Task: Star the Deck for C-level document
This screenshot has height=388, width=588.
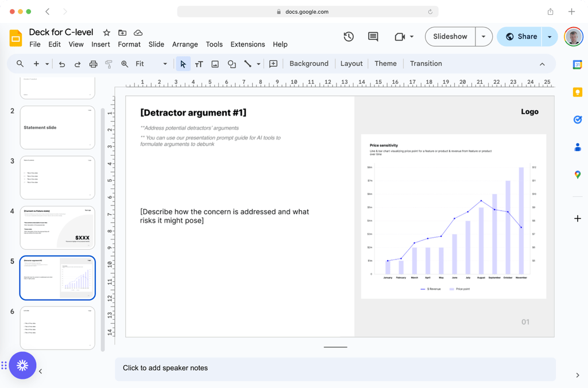Action: (x=106, y=33)
